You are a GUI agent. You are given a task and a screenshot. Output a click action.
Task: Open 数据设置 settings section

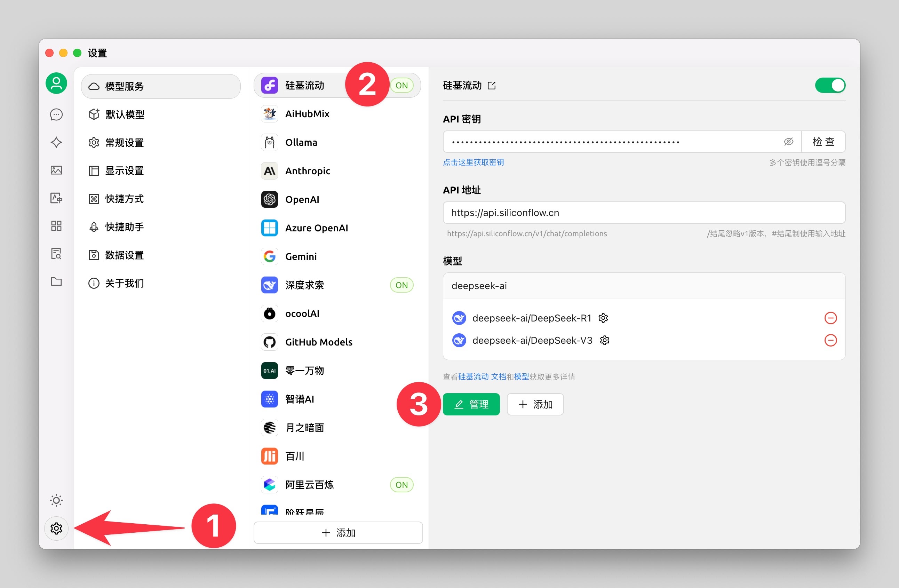(x=160, y=255)
